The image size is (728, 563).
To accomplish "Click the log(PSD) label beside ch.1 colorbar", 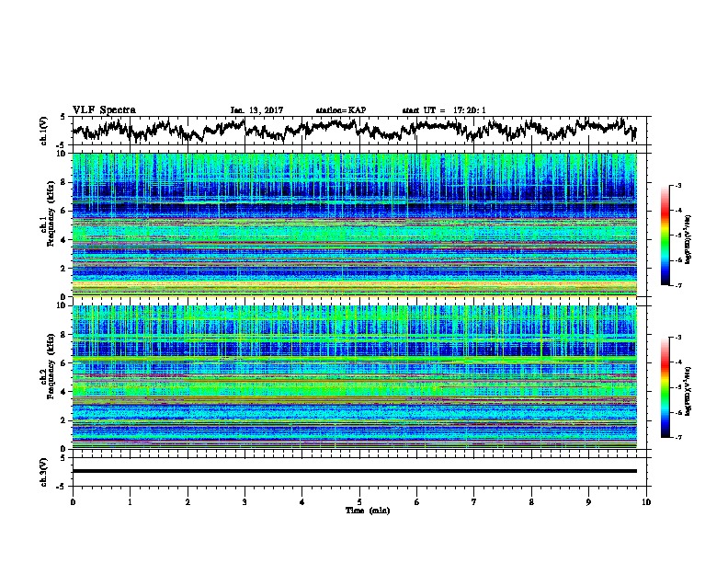I will [688, 239].
